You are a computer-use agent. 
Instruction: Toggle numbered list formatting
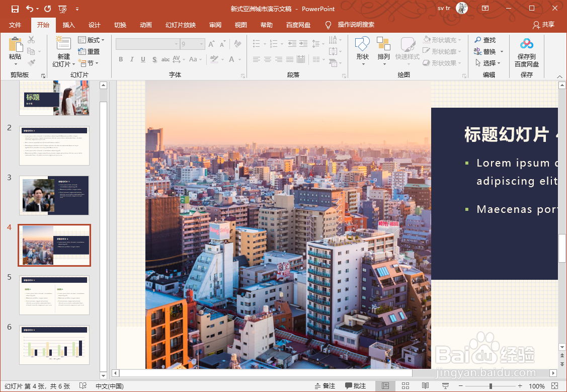click(x=274, y=44)
